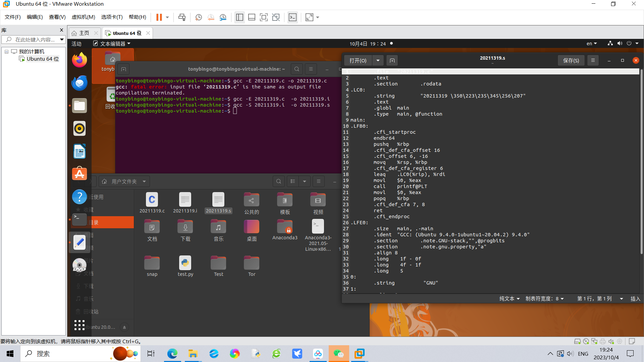
Task: Click the take snapshot clock icon
Action: click(x=199, y=17)
